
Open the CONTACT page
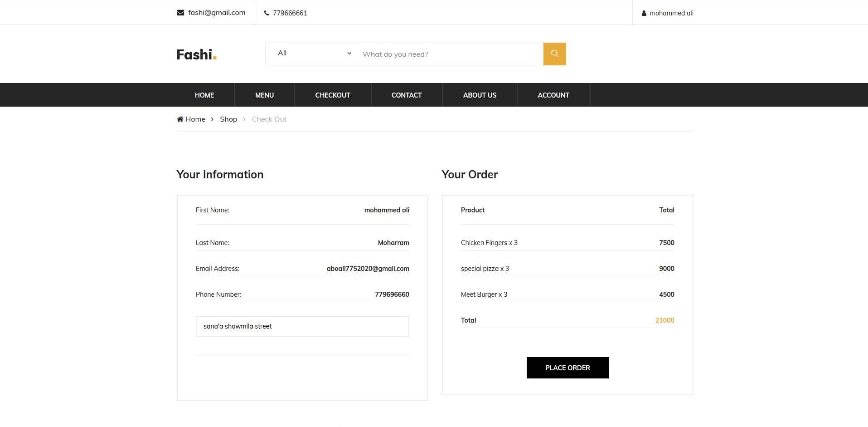[x=407, y=95]
